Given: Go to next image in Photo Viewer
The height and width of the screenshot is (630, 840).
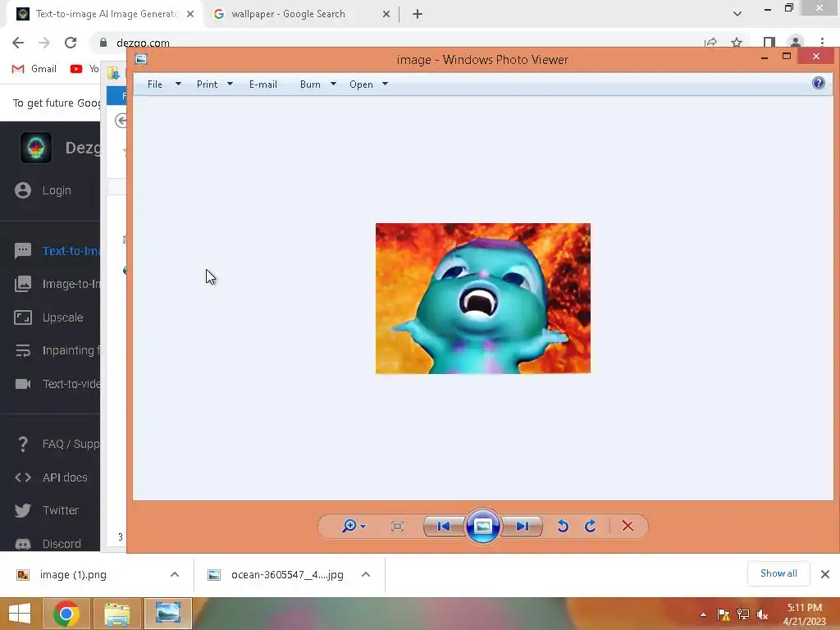Looking at the screenshot, I should click(x=523, y=526).
